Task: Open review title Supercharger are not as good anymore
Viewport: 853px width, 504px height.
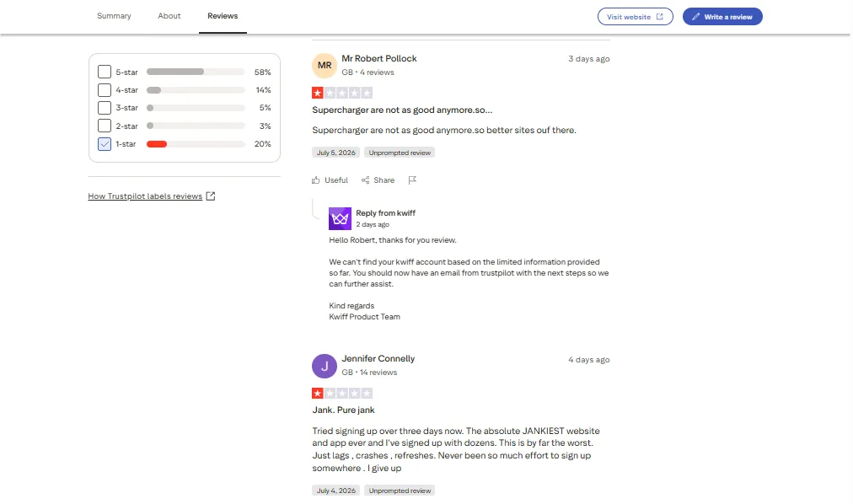Action: pyautogui.click(x=402, y=110)
